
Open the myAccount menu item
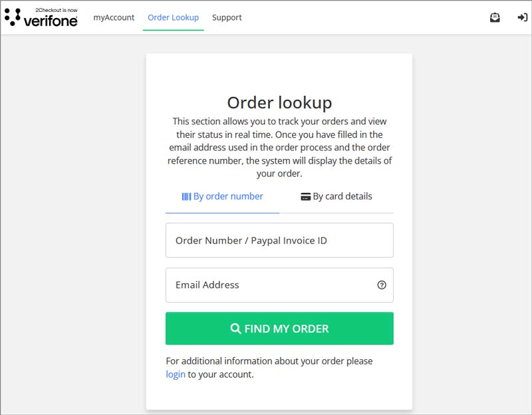[114, 17]
